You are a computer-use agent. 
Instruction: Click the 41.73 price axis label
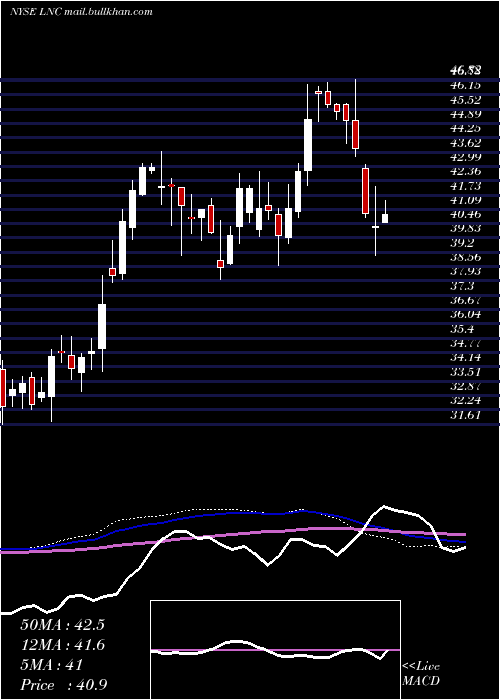tap(465, 186)
